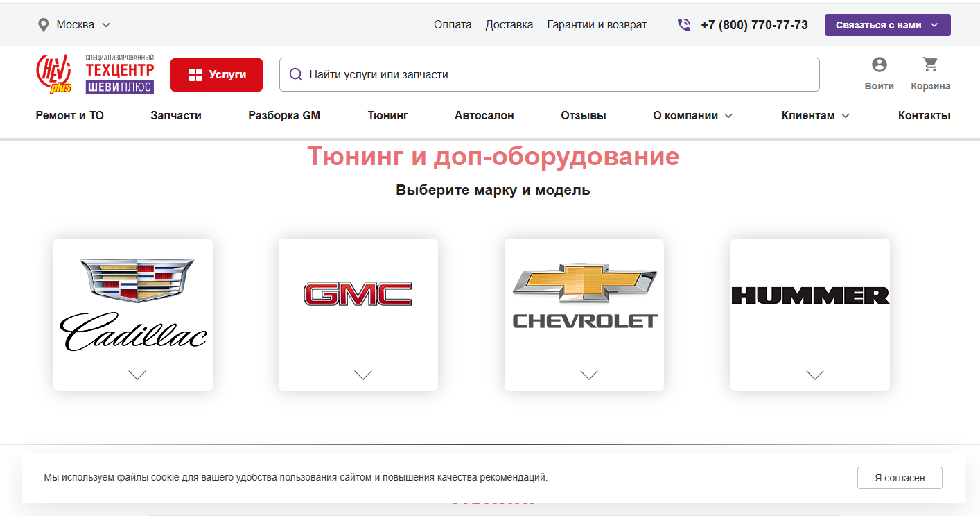Expand the Связаться с нами dropdown button

tap(887, 25)
